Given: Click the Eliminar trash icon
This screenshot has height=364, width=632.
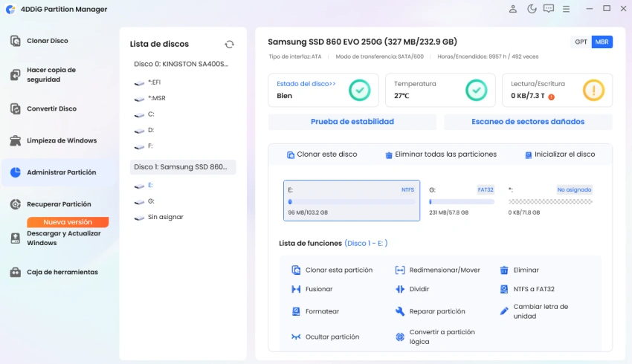Looking at the screenshot, I should tap(504, 270).
